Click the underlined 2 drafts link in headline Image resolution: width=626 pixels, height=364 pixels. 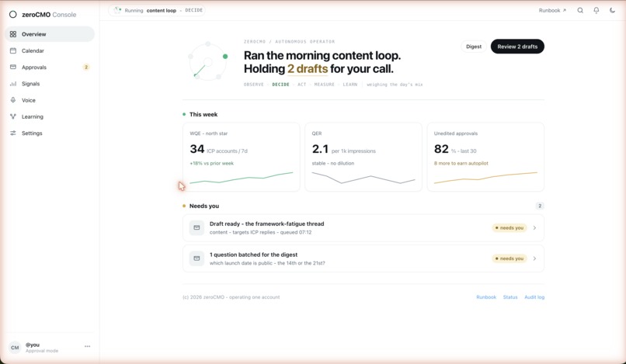point(308,68)
